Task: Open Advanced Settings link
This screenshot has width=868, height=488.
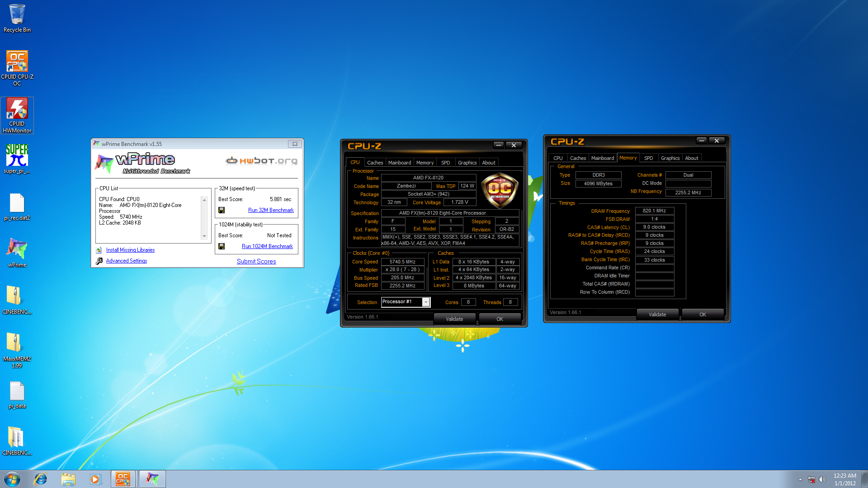Action: click(x=127, y=261)
